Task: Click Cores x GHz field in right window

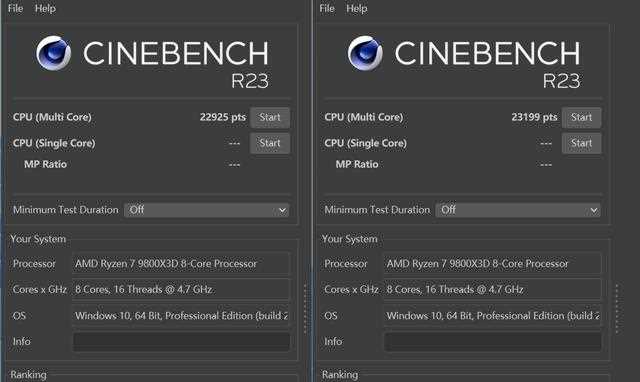Action: click(493, 289)
